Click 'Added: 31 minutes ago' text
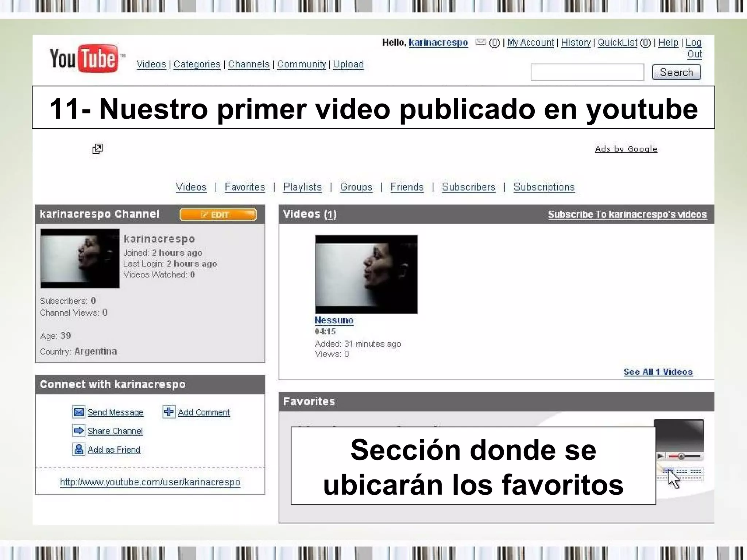 [358, 344]
